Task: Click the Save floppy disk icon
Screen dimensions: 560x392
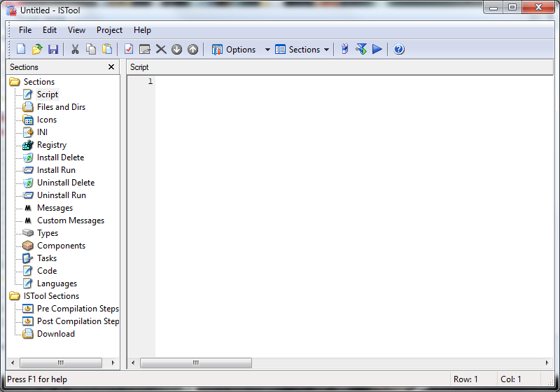Action: pos(53,49)
